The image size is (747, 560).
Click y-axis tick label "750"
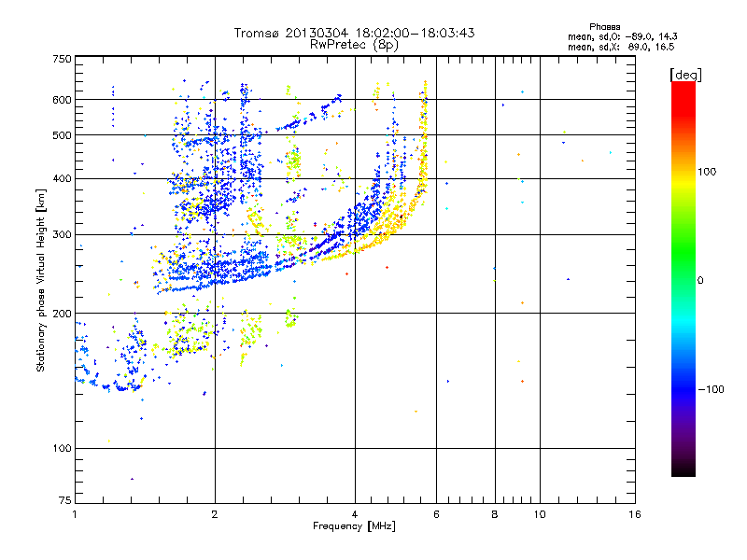pos(63,59)
